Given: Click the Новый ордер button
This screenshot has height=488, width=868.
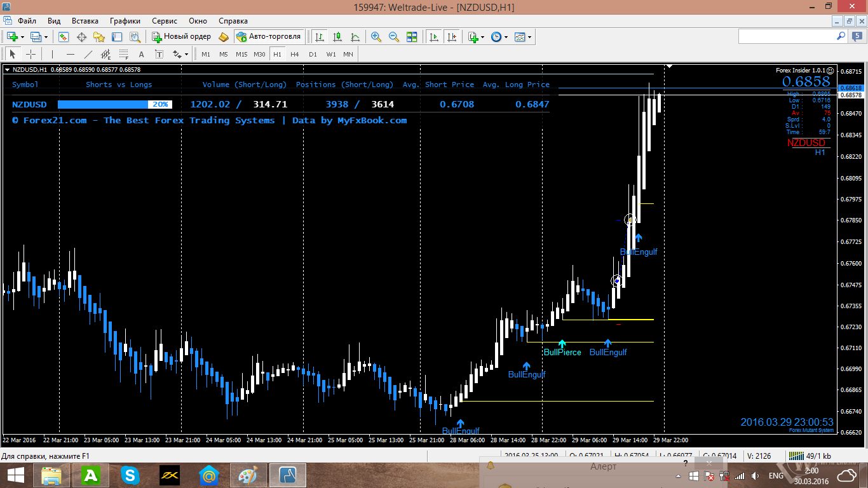Looking at the screenshot, I should (181, 37).
